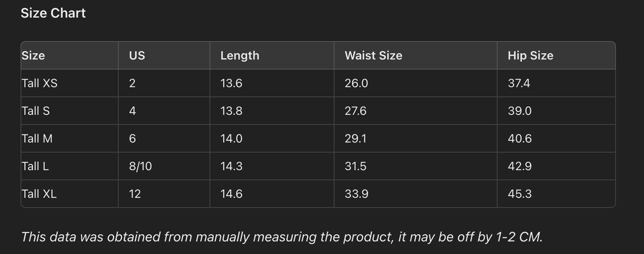Select the Tall XS row label

[40, 83]
